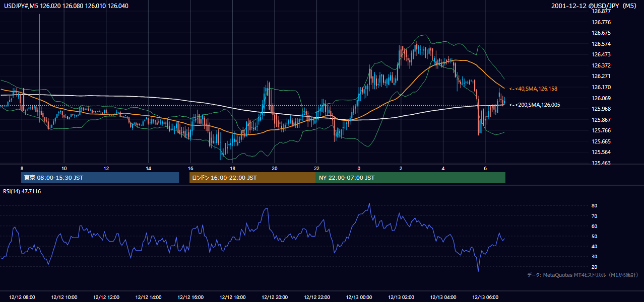Click the 12/12 22:00 bottom time label
Screen dimensions: 644x302
coord(316,297)
